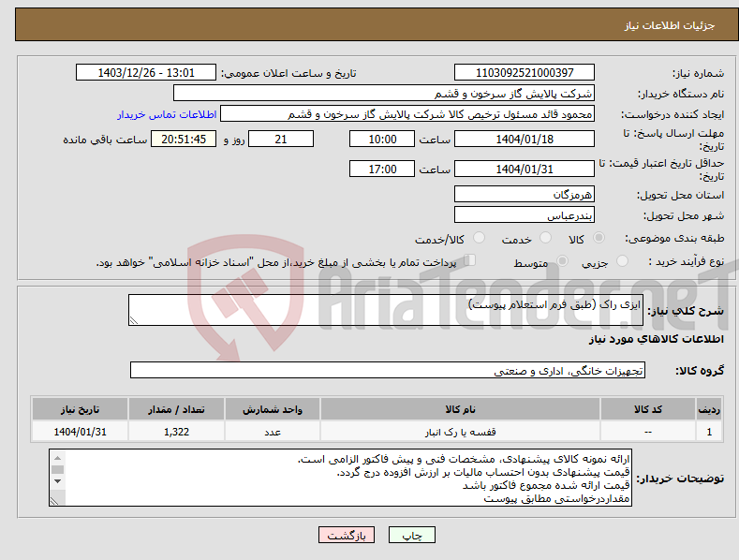Click the price validity date 1404/01/31 field
Viewport: 739px width, 560px height.
525,169
